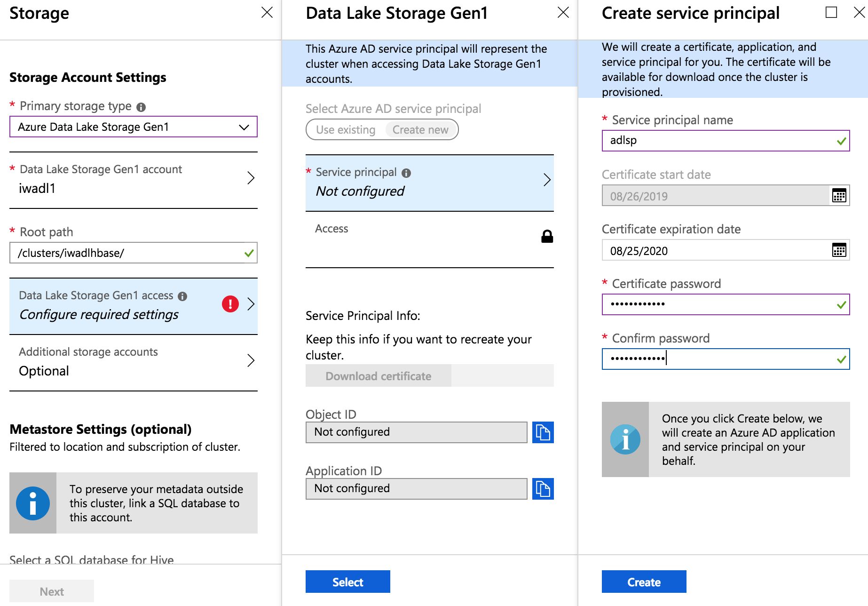Open the Primary storage type dropdown

click(134, 127)
